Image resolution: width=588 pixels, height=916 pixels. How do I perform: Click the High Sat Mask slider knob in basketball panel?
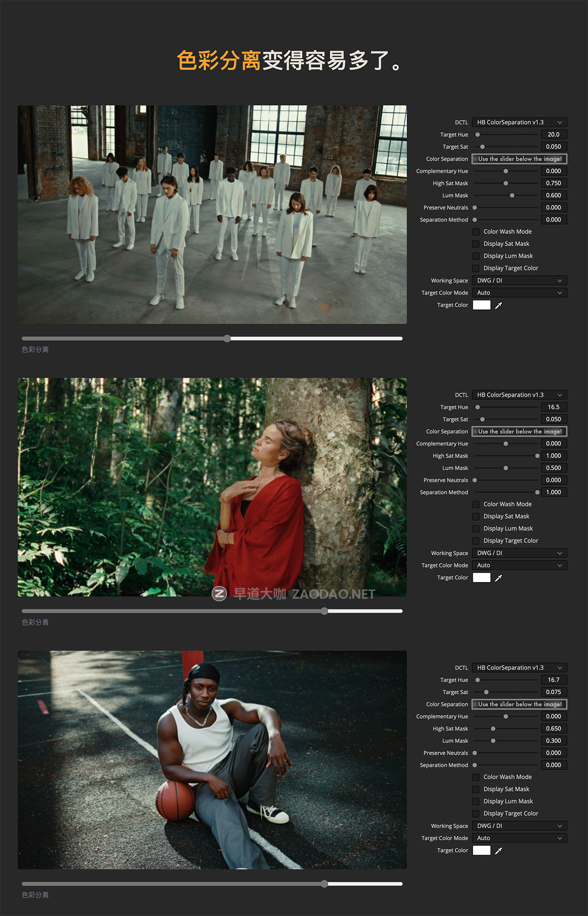pos(493,729)
